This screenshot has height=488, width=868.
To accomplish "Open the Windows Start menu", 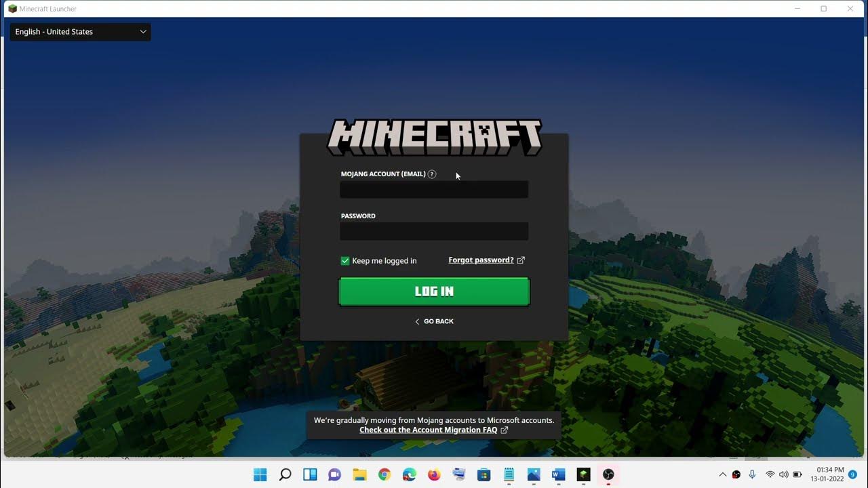I will tap(260, 474).
